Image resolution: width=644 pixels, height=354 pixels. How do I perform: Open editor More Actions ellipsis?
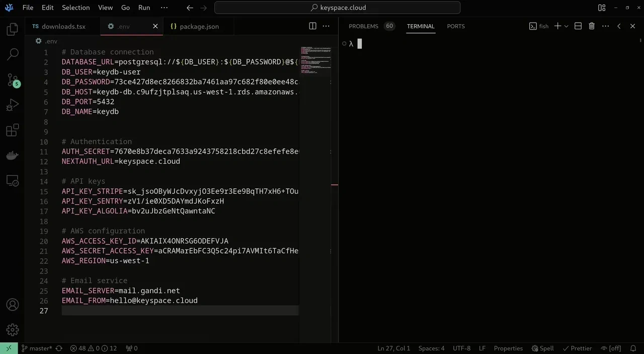[326, 26]
